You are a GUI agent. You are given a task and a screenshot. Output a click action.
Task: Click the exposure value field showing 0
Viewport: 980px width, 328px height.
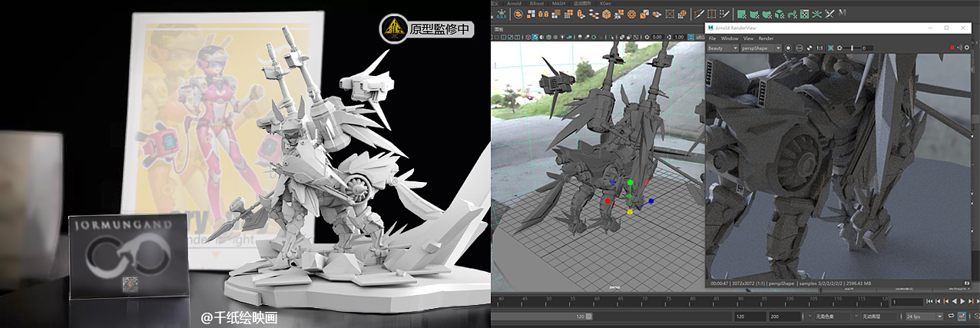(x=867, y=48)
